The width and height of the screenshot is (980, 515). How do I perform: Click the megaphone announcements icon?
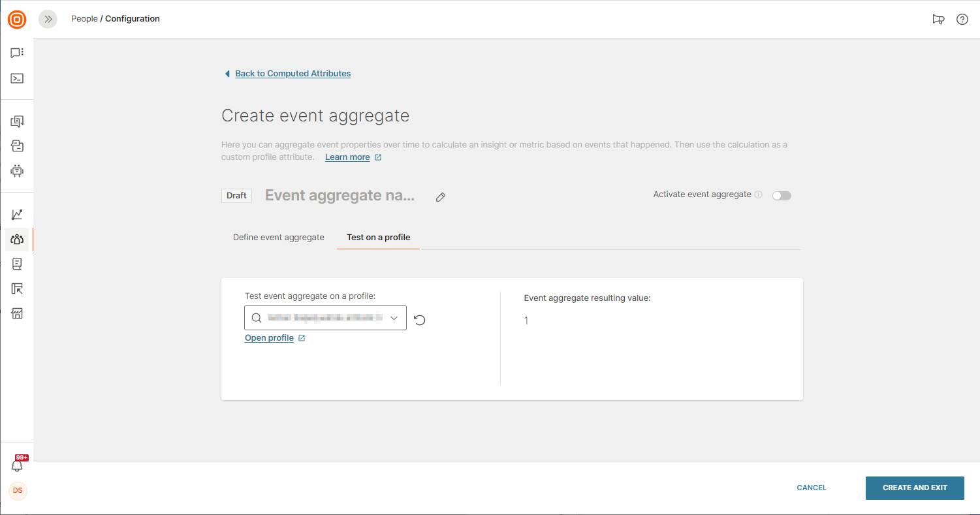click(938, 20)
